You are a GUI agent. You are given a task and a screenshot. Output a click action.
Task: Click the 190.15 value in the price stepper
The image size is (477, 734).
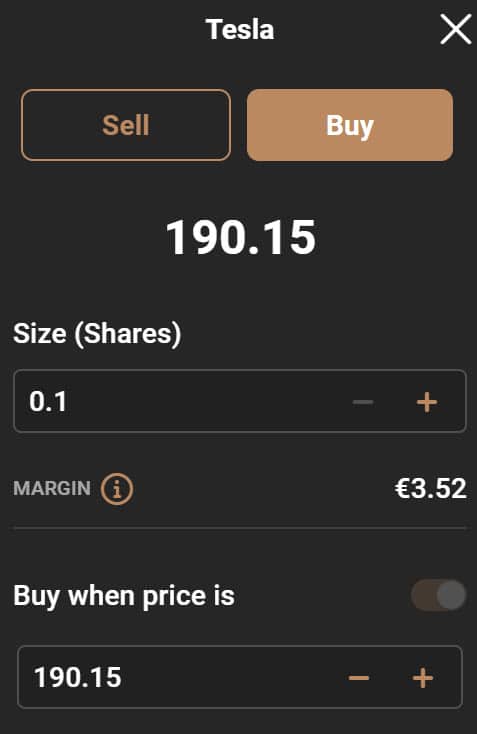78,677
